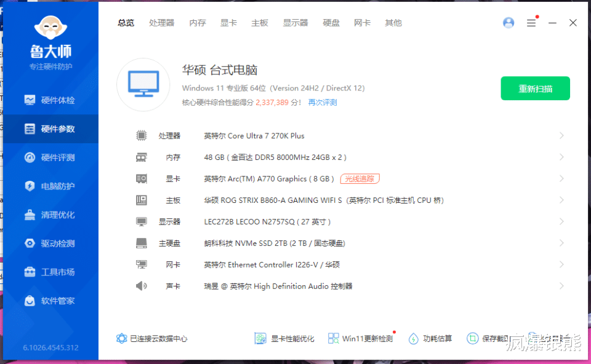Click version number 6.1026.4545.312

[50, 347]
